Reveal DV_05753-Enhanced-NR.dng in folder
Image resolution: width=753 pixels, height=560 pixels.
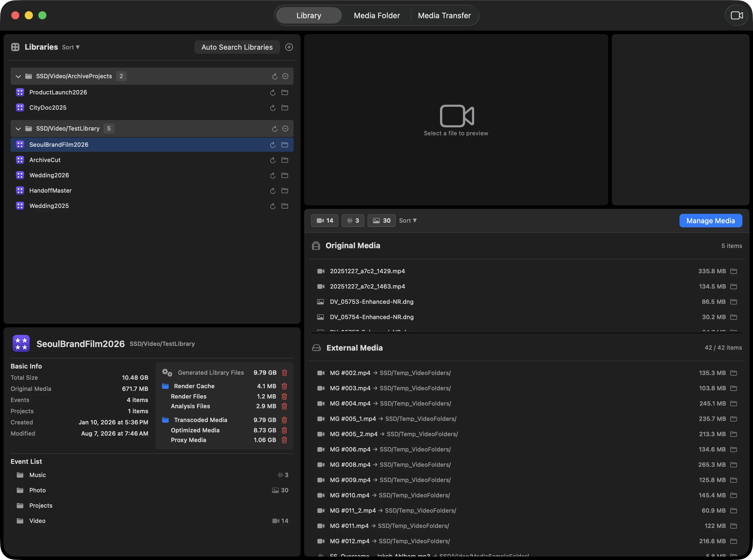click(x=734, y=302)
